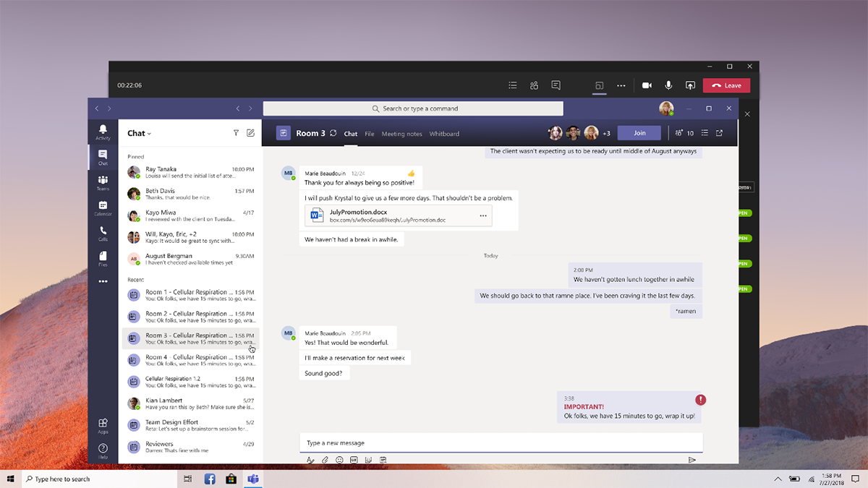This screenshot has height=488, width=868.
Task: Open more actions in meeting toolbar
Action: pos(621,85)
